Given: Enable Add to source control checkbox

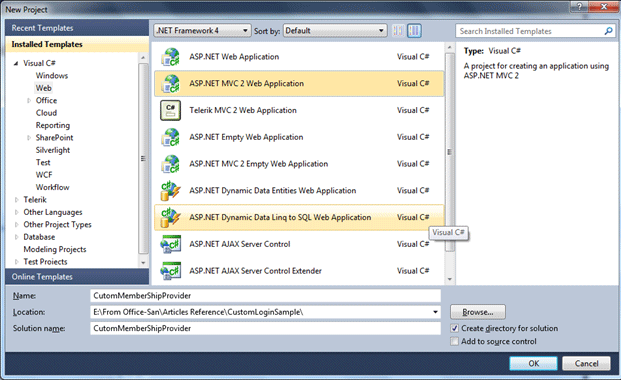Looking at the screenshot, I should click(x=455, y=341).
